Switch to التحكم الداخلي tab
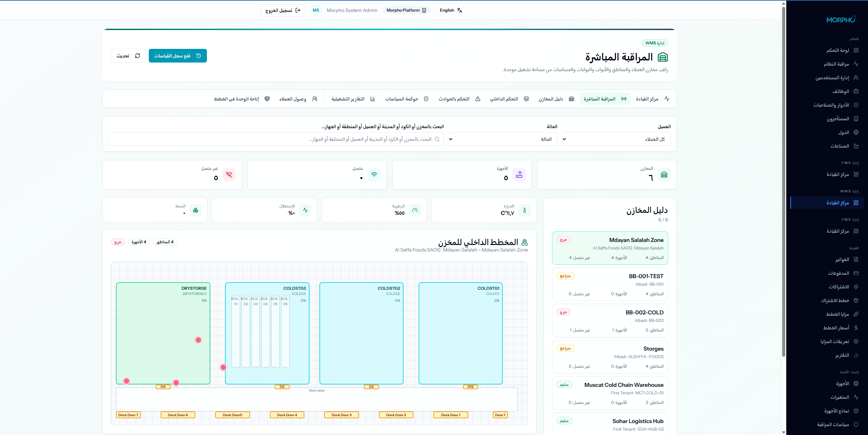This screenshot has width=868, height=435. pos(509,99)
